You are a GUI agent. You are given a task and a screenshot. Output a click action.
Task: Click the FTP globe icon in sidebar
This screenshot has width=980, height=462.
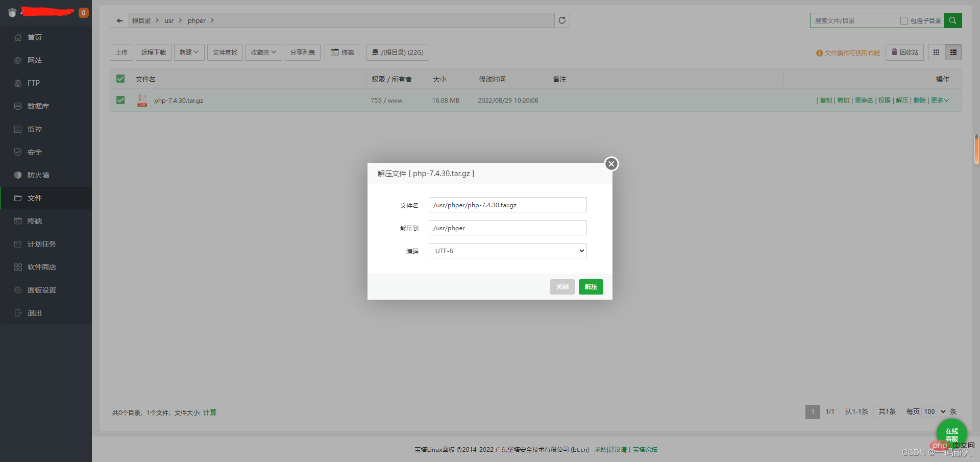(x=18, y=83)
